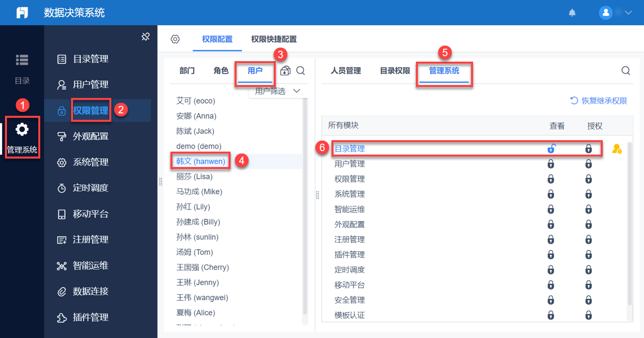Toggle 查看 lock for 系统管理
The width and height of the screenshot is (644, 338).
click(551, 194)
